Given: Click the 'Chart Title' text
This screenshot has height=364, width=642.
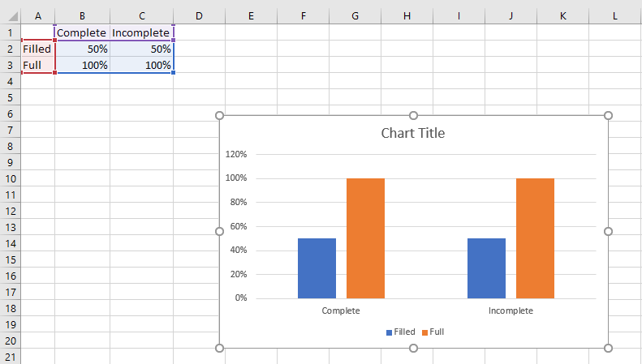Looking at the screenshot, I should [412, 133].
